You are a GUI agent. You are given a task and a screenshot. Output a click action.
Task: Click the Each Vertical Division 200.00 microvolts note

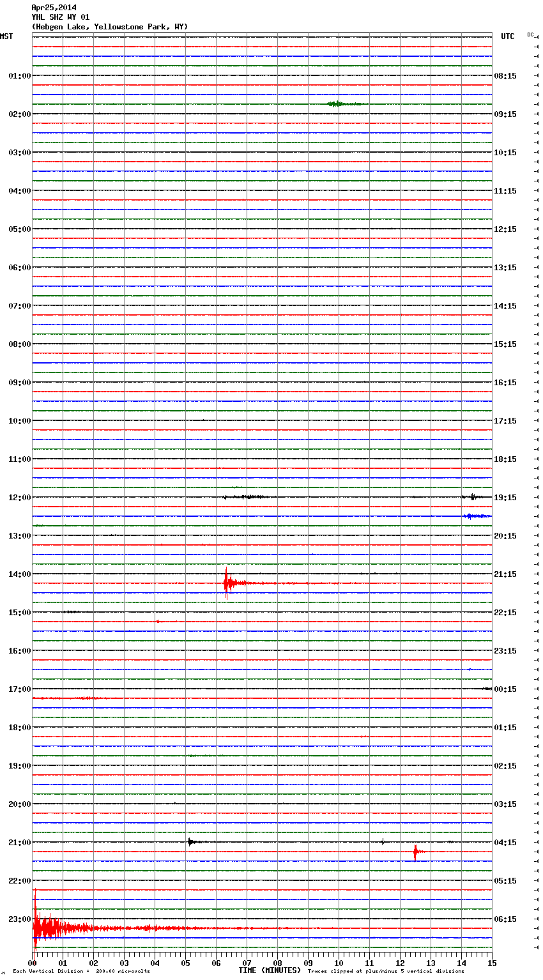click(81, 972)
